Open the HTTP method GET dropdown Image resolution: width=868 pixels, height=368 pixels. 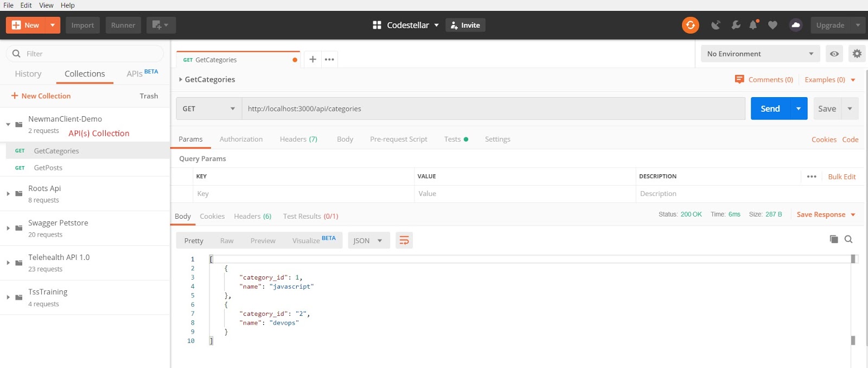pyautogui.click(x=209, y=109)
